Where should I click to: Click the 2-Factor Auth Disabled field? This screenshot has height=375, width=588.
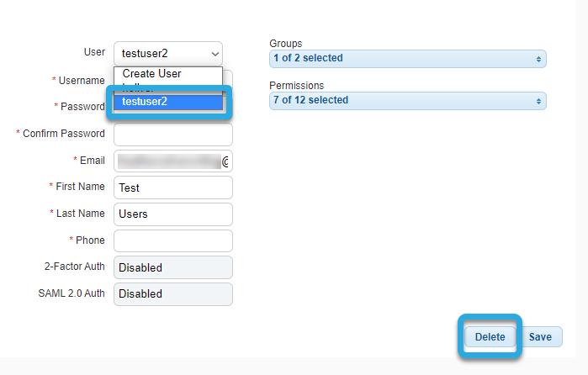click(x=173, y=267)
